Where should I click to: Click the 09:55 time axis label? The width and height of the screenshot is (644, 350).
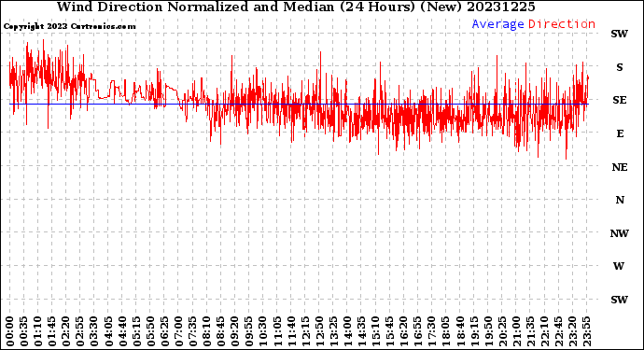point(249,331)
